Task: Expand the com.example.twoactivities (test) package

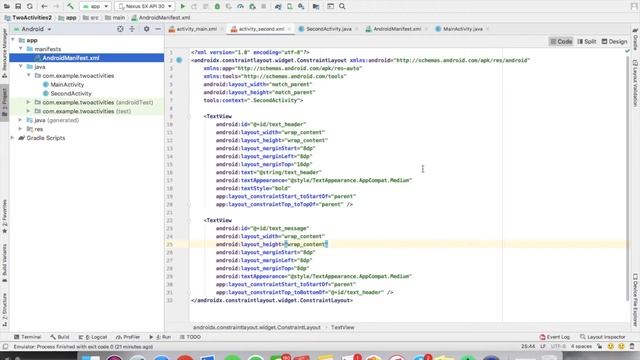Action: point(29,111)
